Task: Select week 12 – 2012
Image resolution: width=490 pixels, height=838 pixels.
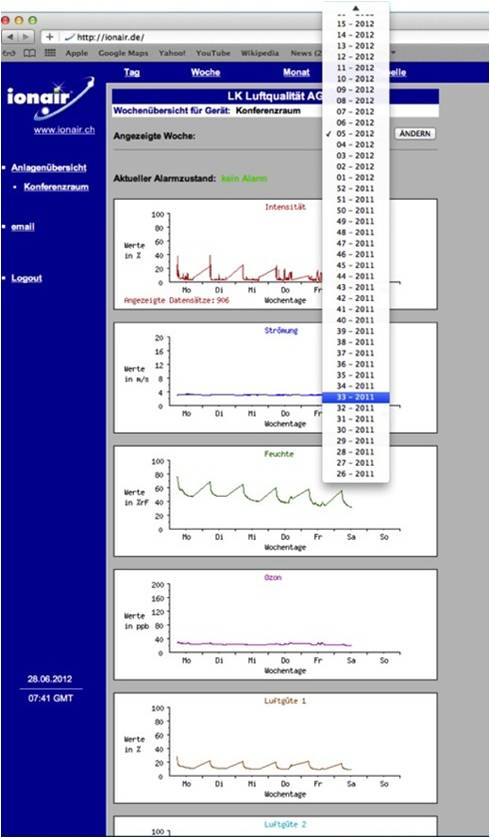Action: 356,57
